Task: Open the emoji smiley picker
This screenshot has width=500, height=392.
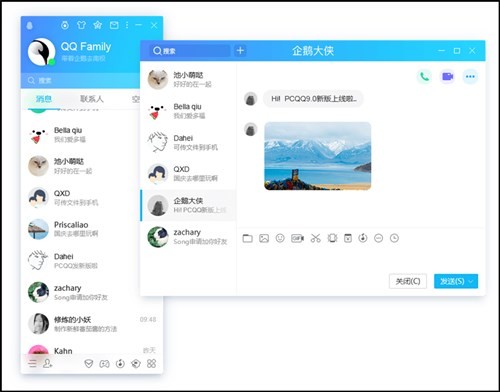Action: coord(280,238)
